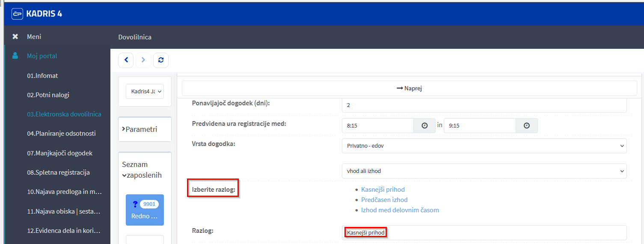Open the Vrsta dogodka dropdown

(484, 146)
